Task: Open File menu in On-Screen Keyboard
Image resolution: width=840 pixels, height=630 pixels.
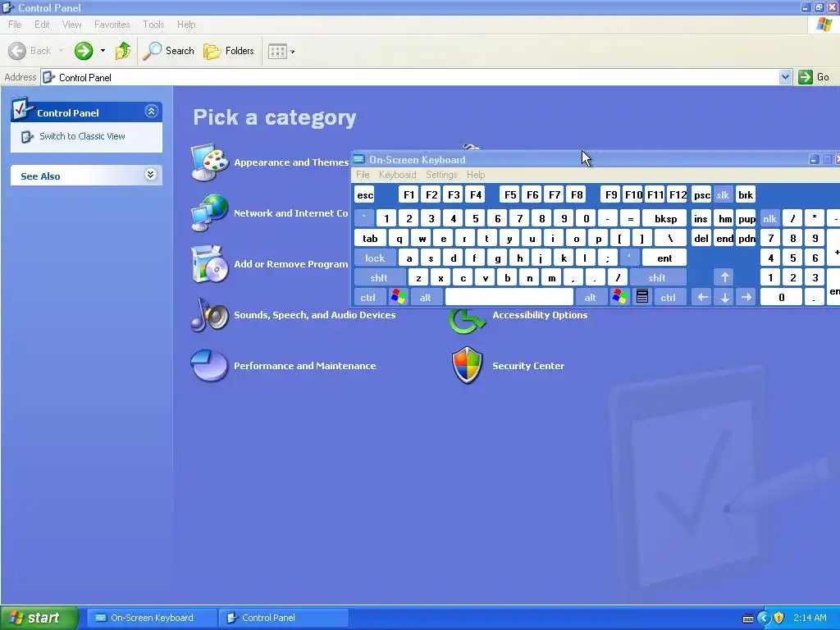Action: [363, 175]
